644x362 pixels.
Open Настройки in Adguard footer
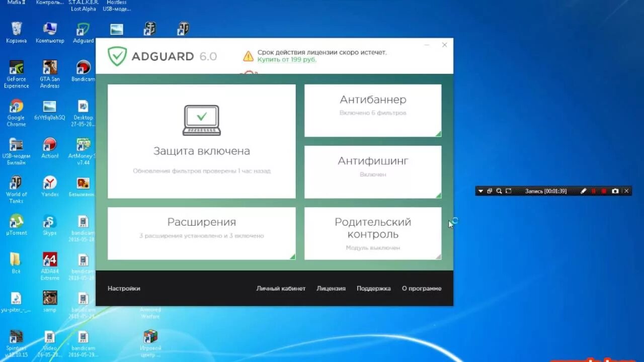124,289
